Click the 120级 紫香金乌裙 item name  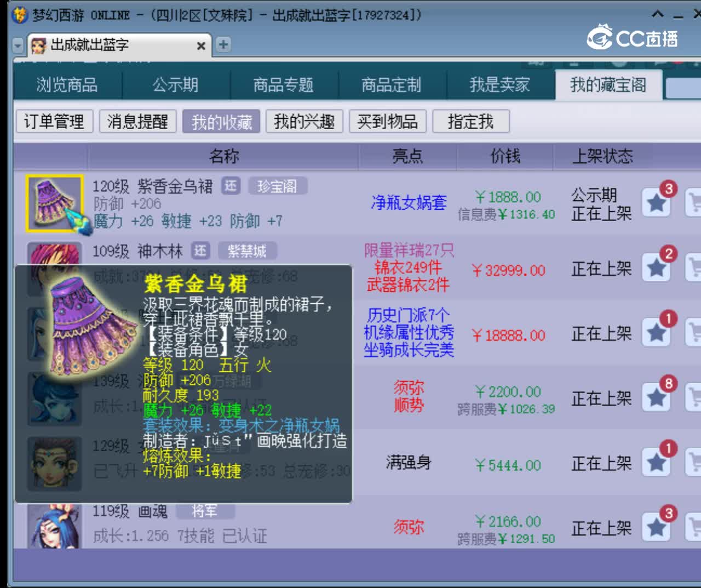pos(152,187)
